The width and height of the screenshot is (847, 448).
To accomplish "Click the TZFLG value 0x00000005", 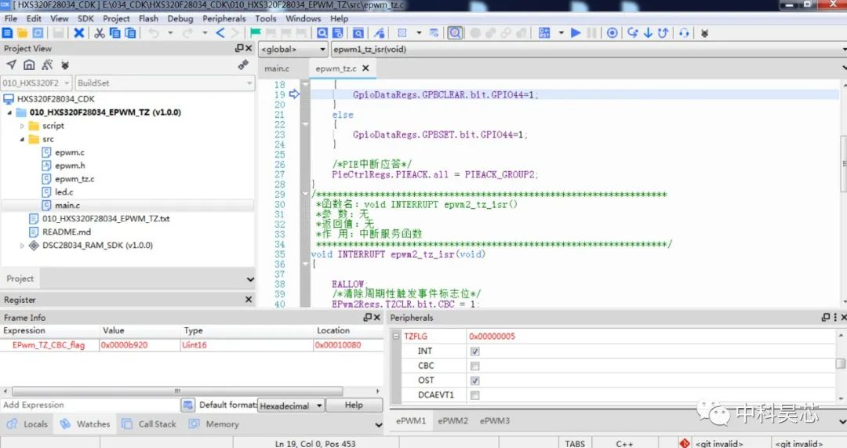I will (492, 336).
